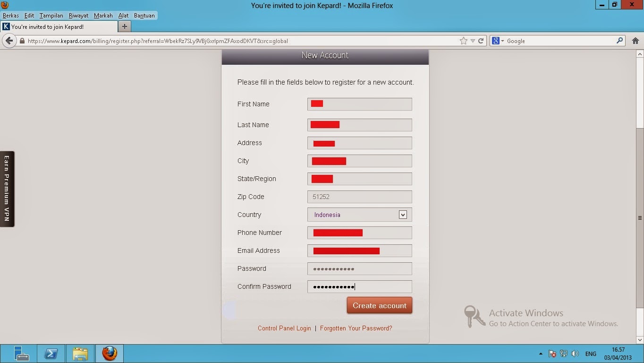Click the Password input field
Image resolution: width=644 pixels, height=363 pixels.
click(x=360, y=268)
